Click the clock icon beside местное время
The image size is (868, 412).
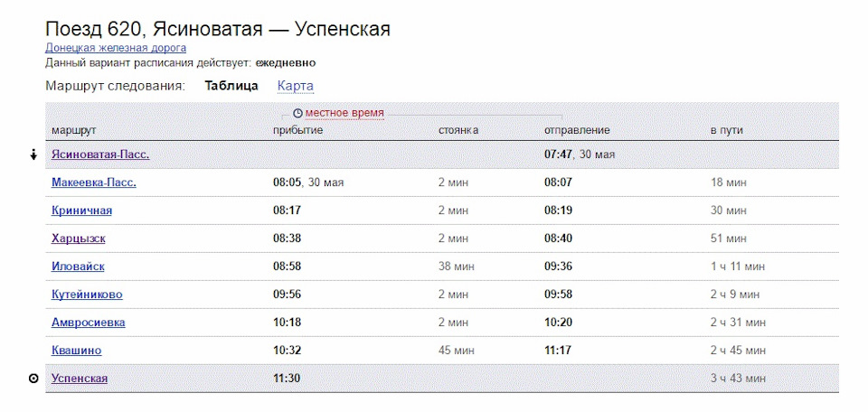(x=297, y=113)
